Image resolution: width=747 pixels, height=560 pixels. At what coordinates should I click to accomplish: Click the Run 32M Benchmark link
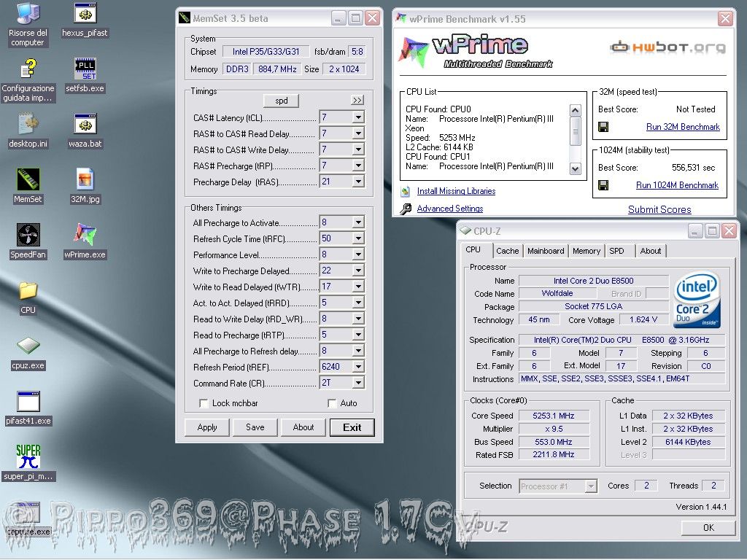tap(683, 127)
